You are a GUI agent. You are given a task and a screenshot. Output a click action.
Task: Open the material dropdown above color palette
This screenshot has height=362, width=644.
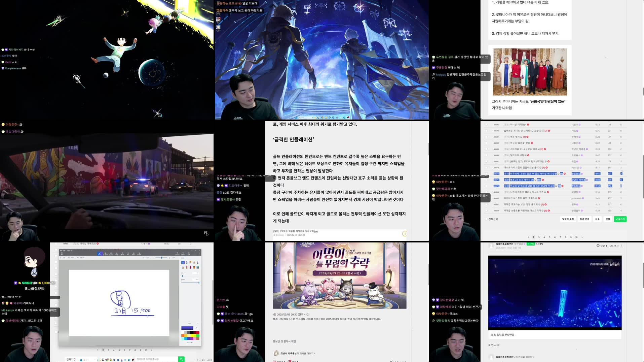190,323
